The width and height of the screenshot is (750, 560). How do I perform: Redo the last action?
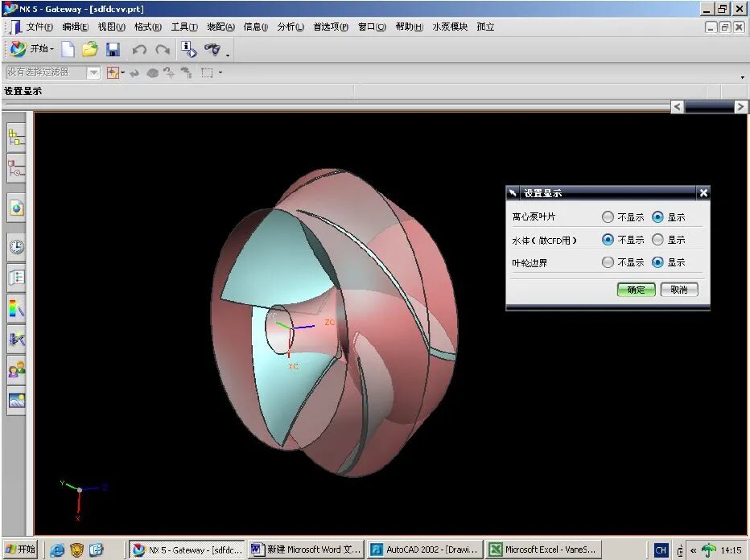(x=163, y=49)
